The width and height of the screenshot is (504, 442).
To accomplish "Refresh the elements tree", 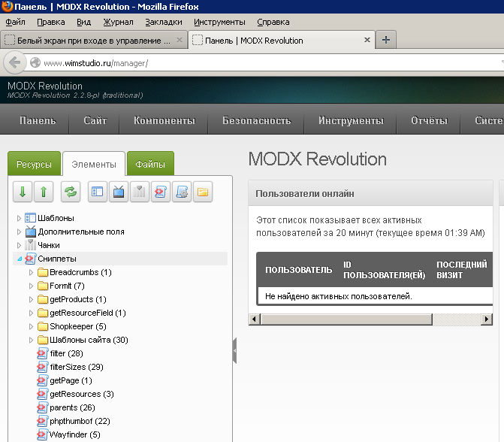I will pos(71,192).
